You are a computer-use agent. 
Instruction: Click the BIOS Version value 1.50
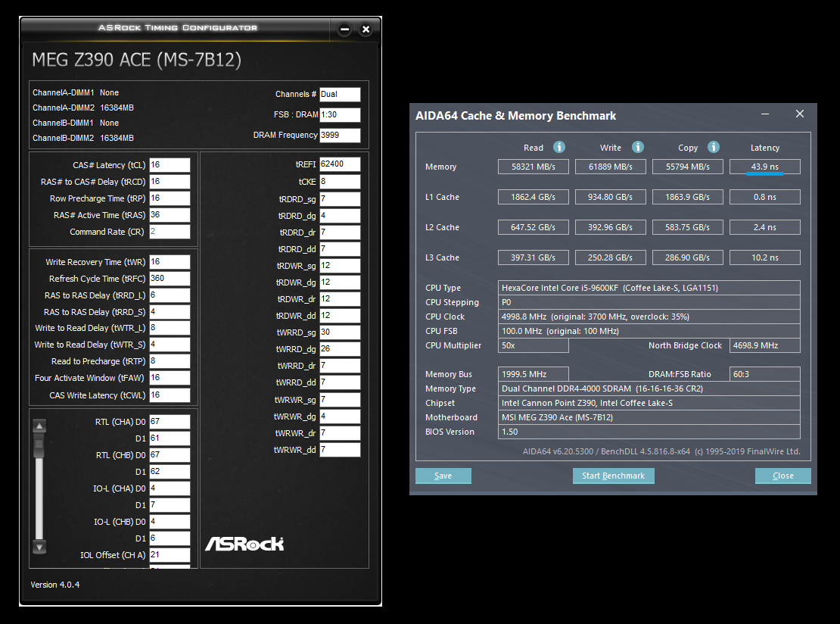click(x=649, y=432)
